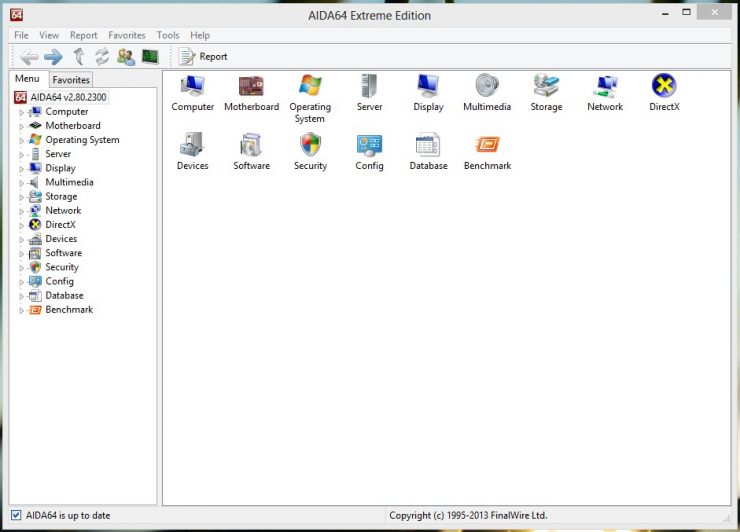The height and width of the screenshot is (532, 740).
Task: Open the Database icon in main panel
Action: pyautogui.click(x=428, y=144)
